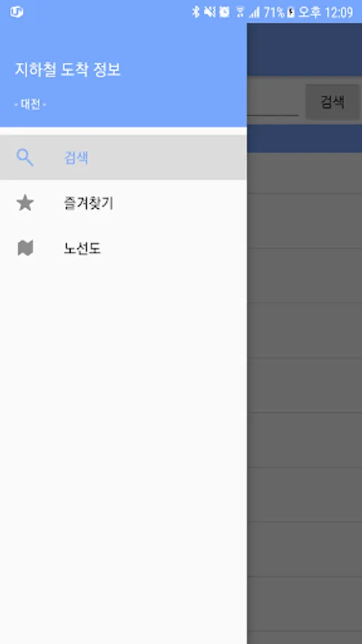Tap the Wi-Fi status icon
Image resolution: width=362 pixels, height=644 pixels.
[240, 12]
